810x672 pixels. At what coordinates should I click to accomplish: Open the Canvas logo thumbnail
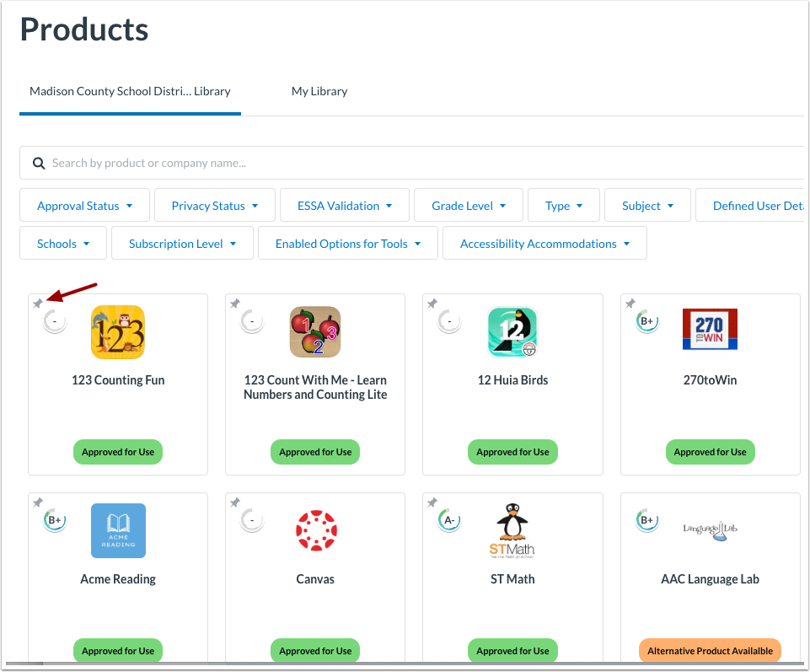[315, 530]
